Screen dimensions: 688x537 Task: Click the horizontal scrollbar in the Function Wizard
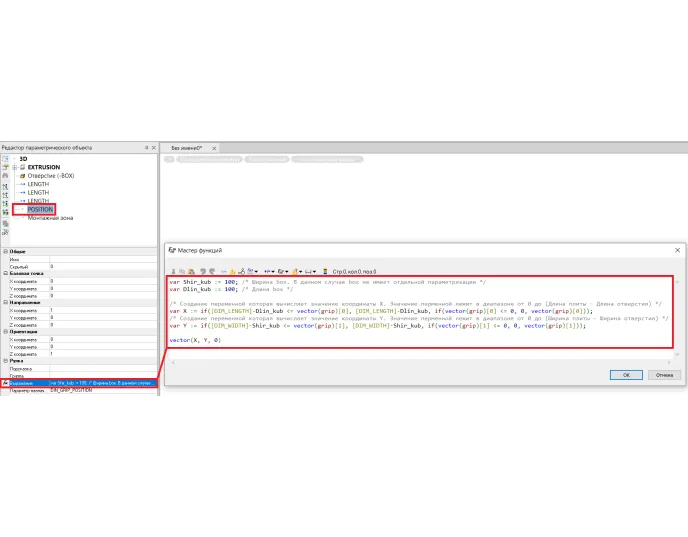(x=421, y=362)
